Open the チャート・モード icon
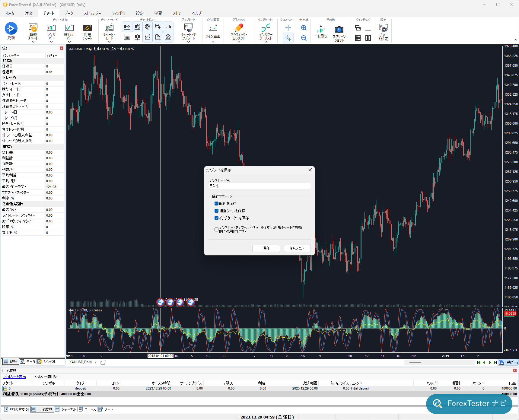519x420 pixels. point(109,28)
